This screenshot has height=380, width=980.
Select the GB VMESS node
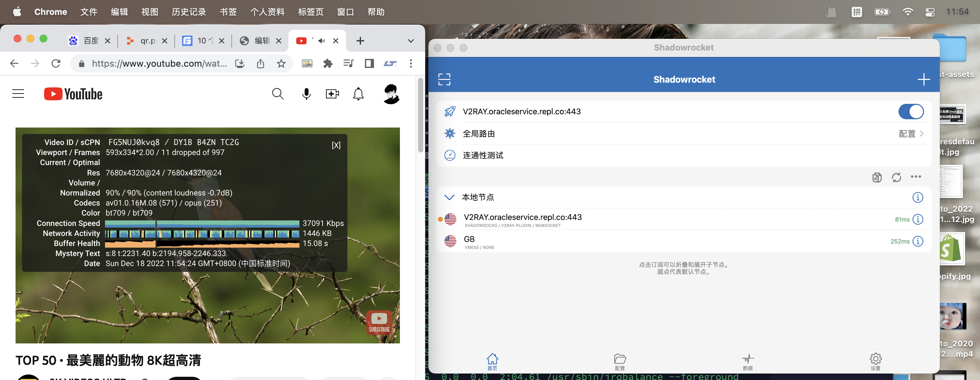pyautogui.click(x=684, y=241)
